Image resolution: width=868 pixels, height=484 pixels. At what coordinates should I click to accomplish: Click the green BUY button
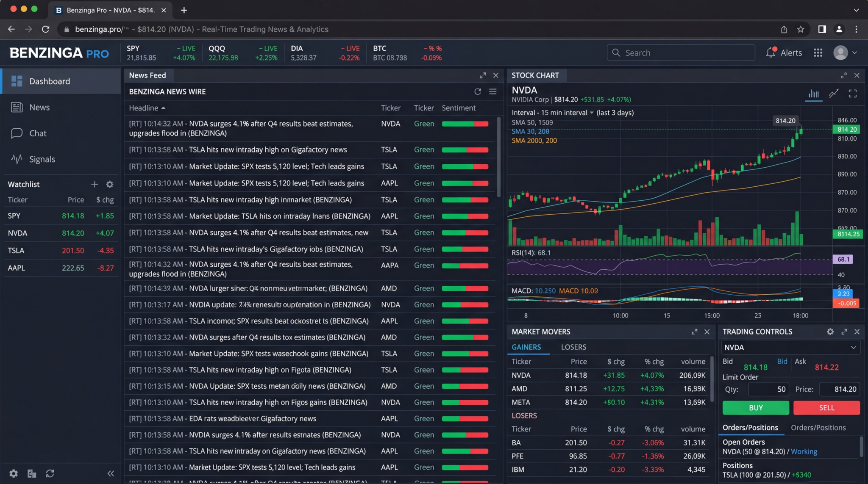point(755,407)
